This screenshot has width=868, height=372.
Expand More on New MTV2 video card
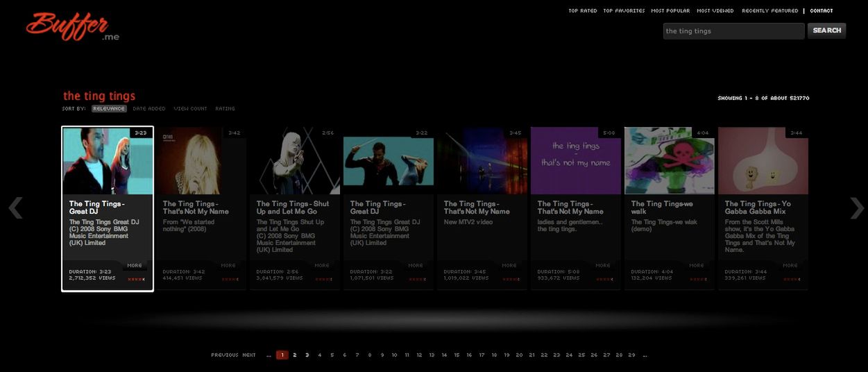coord(509,265)
